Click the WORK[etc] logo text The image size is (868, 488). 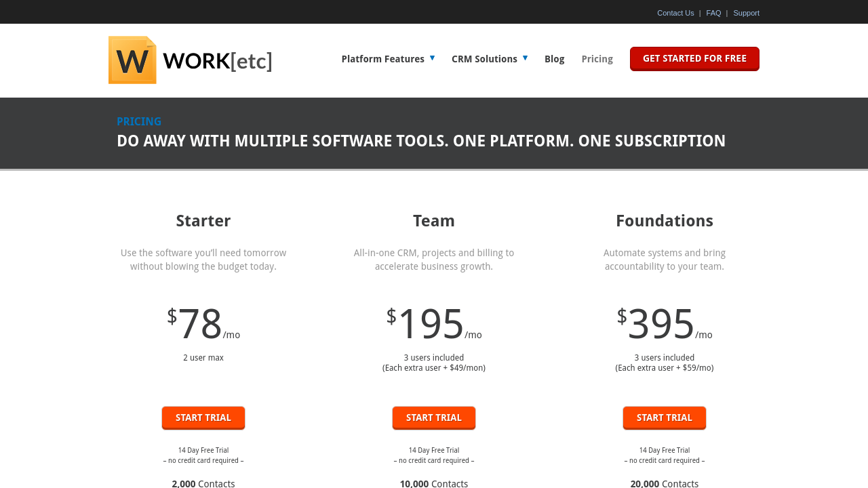coord(217,61)
